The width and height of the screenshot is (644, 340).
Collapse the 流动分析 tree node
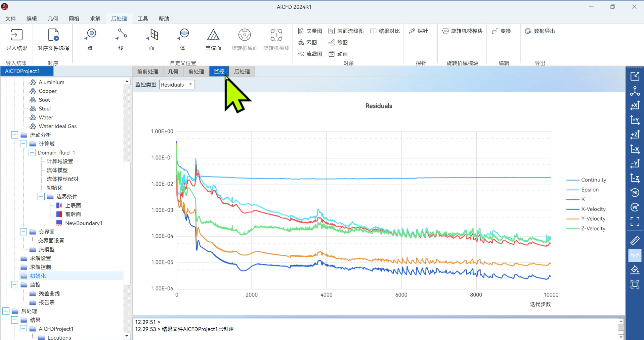click(14, 135)
